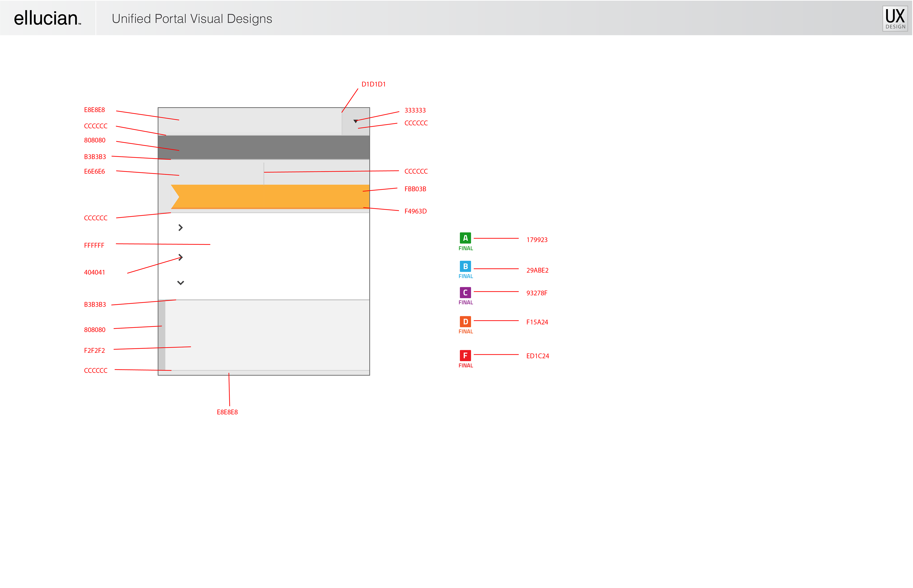Click the dark gray 808080 header bar

point(263,147)
